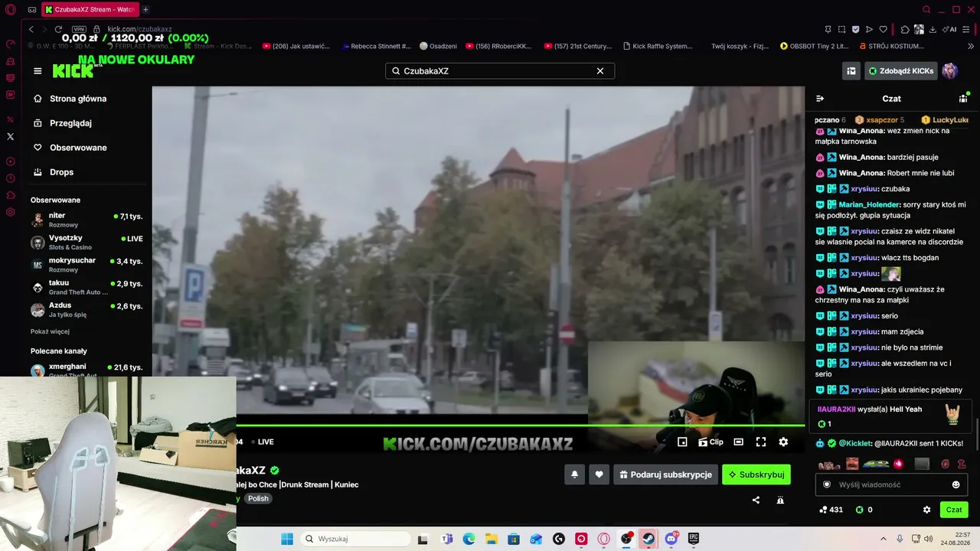This screenshot has height=551, width=980.
Task: Open Microsoft Teams from the taskbar
Action: pos(446,539)
